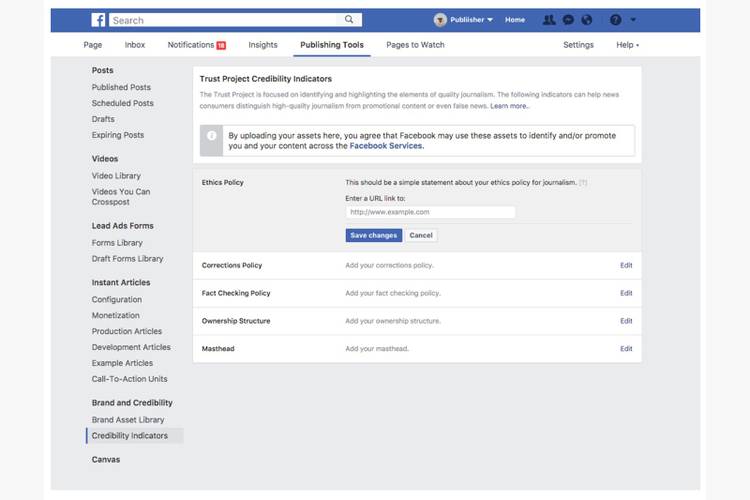
Task: Switch to the Insights tab
Action: pos(263,45)
